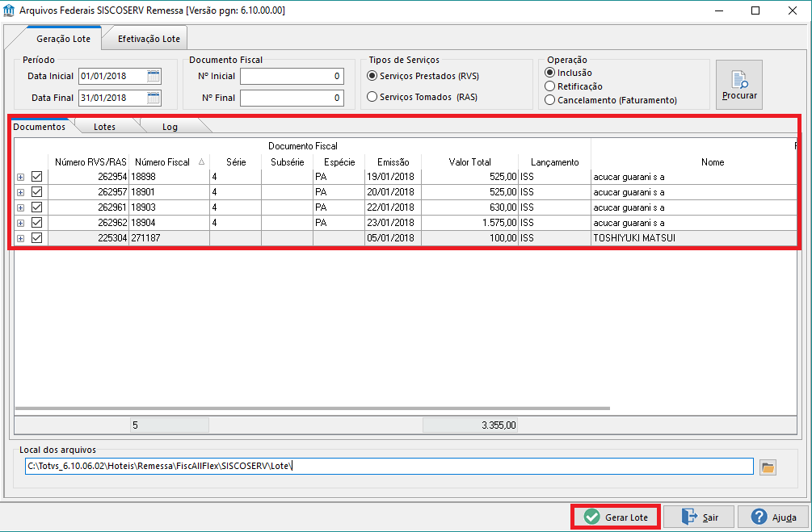The image size is (812, 532).
Task: Open Ajuda help button
Action: (x=774, y=517)
